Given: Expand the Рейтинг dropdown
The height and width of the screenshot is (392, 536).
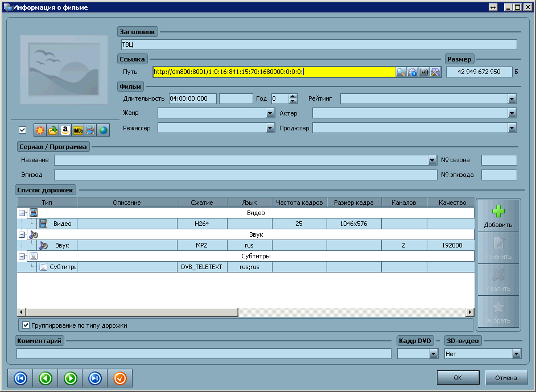Looking at the screenshot, I should pyautogui.click(x=512, y=99).
